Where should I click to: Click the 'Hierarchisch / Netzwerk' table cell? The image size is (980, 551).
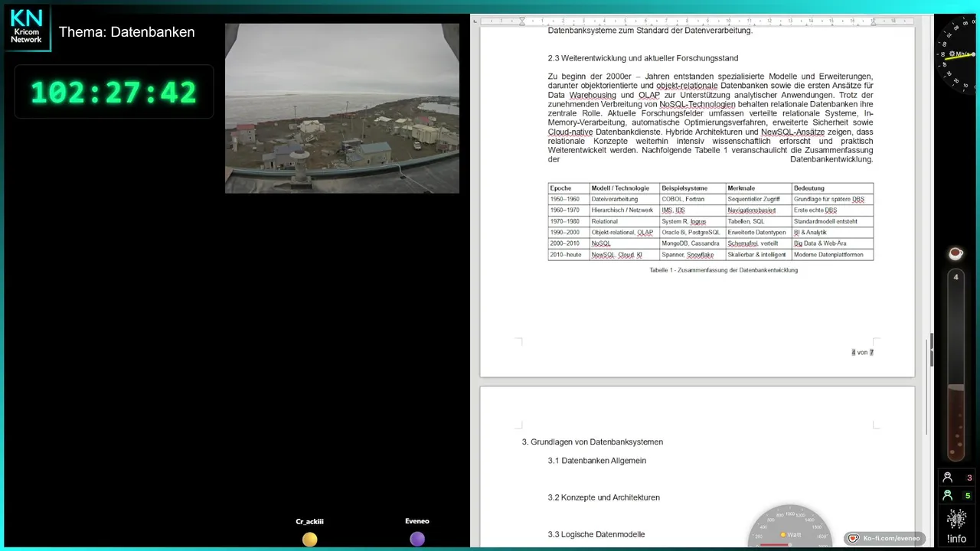[625, 210]
